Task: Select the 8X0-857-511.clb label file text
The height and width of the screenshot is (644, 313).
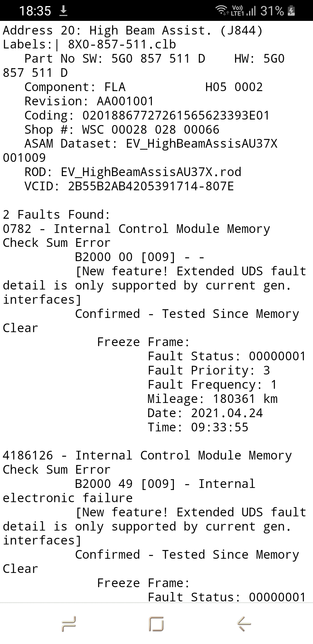Action: point(122,45)
